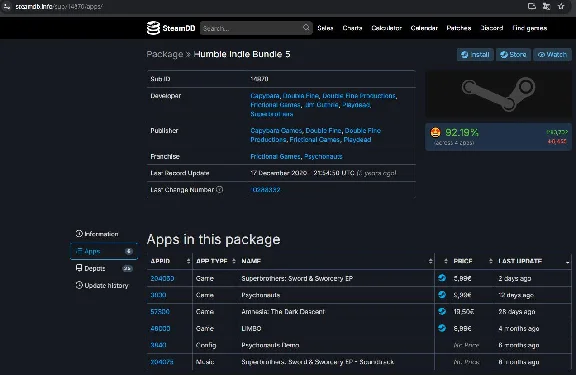The height and width of the screenshot is (375, 576).
Task: Click the Watch button
Action: pos(552,54)
